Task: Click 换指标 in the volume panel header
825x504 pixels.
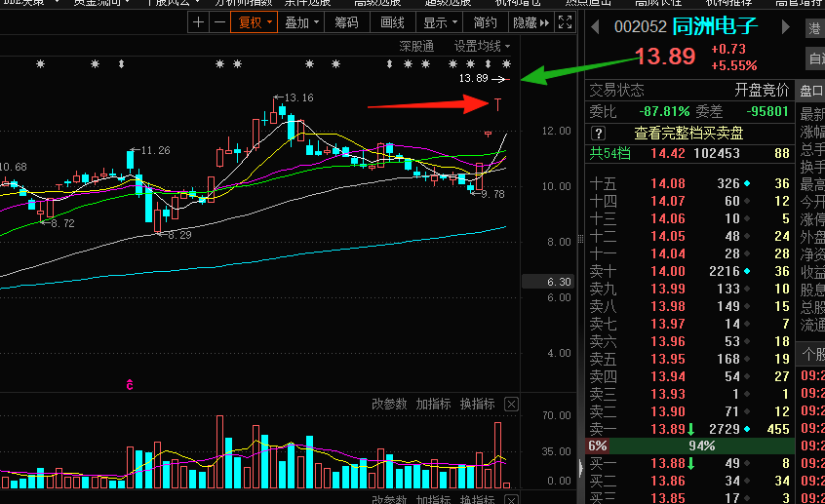Action: pyautogui.click(x=477, y=404)
